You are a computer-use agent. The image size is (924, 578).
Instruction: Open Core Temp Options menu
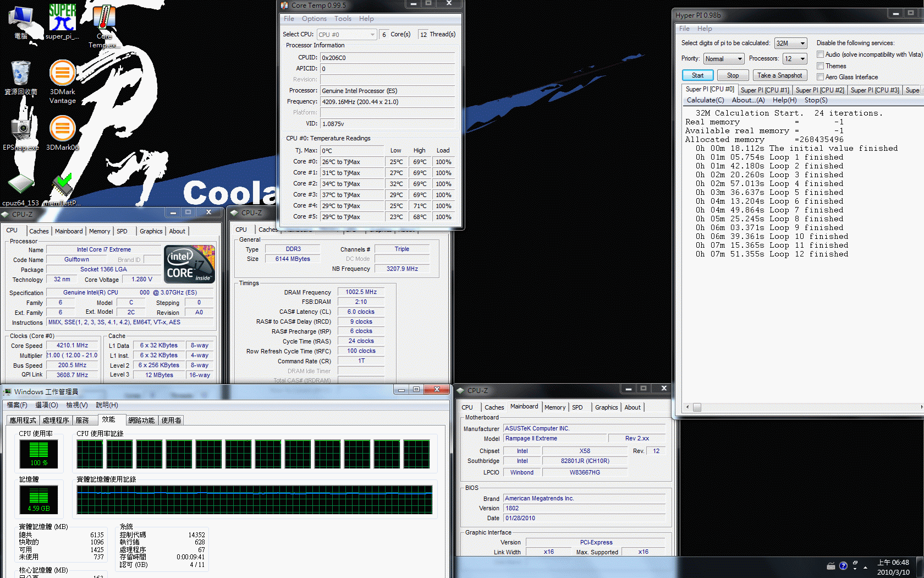pyautogui.click(x=314, y=18)
